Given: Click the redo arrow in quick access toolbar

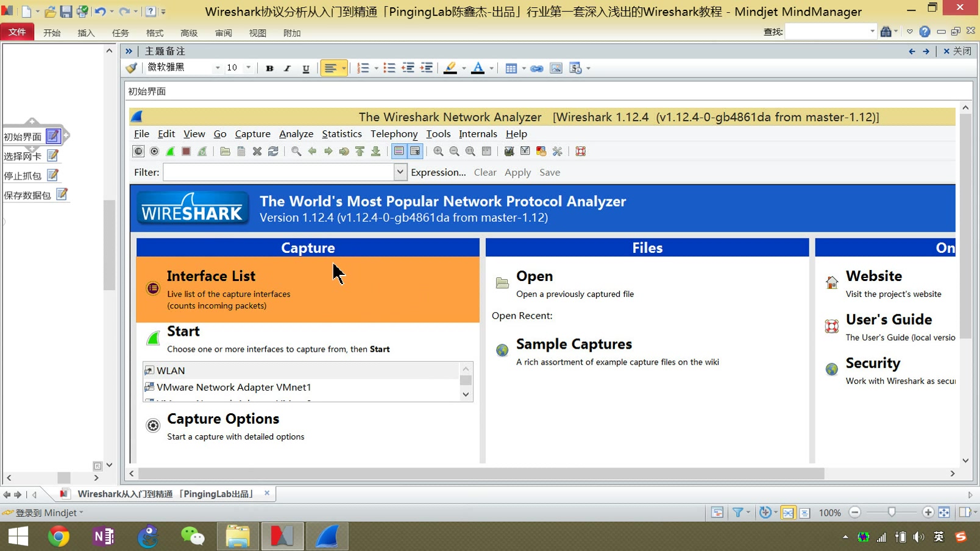Looking at the screenshot, I should 124,11.
